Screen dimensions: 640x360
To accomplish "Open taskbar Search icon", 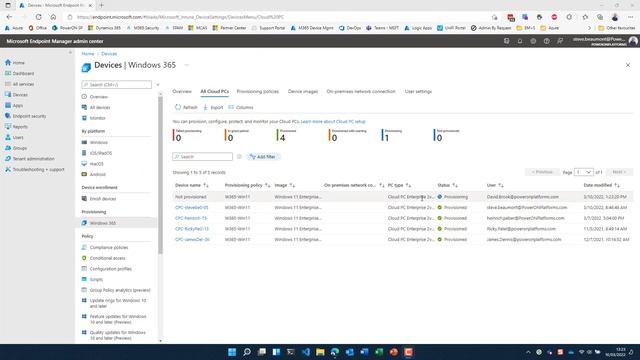I will coord(247,352).
